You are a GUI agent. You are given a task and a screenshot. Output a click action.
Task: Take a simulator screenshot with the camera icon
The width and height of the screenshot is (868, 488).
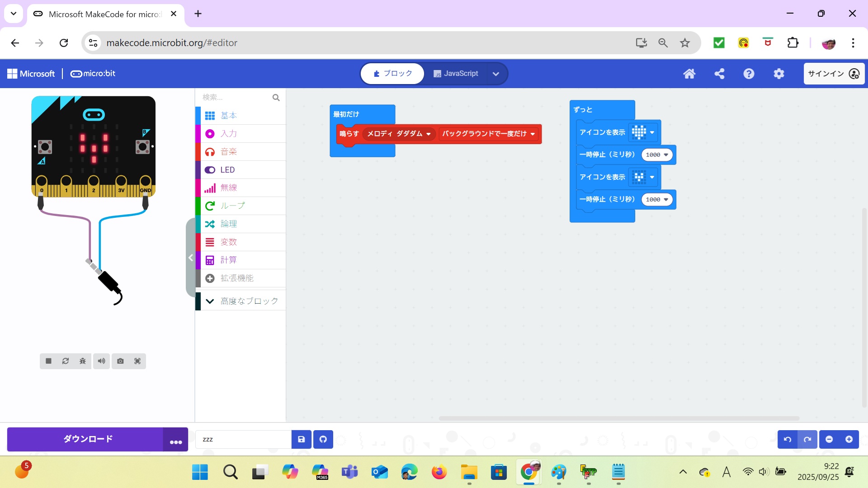pos(120,361)
